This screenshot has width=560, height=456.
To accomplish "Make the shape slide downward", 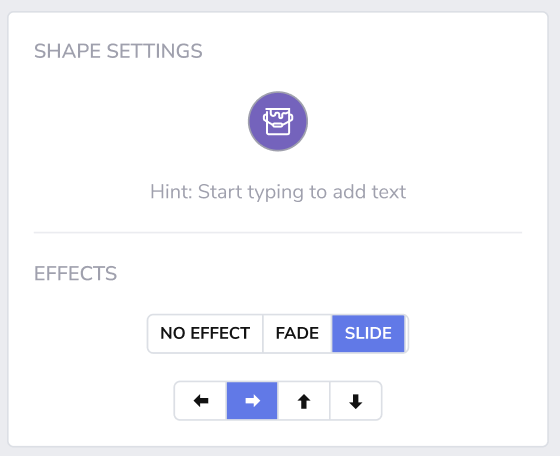I will coord(356,401).
